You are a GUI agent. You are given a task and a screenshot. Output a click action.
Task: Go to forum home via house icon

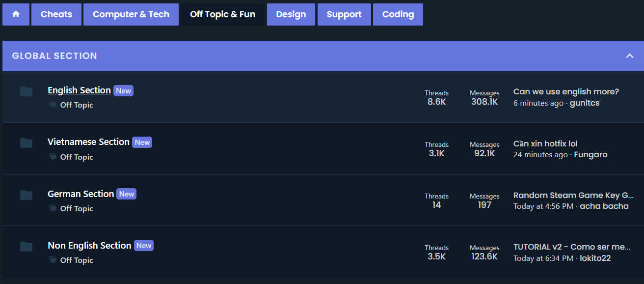click(16, 14)
